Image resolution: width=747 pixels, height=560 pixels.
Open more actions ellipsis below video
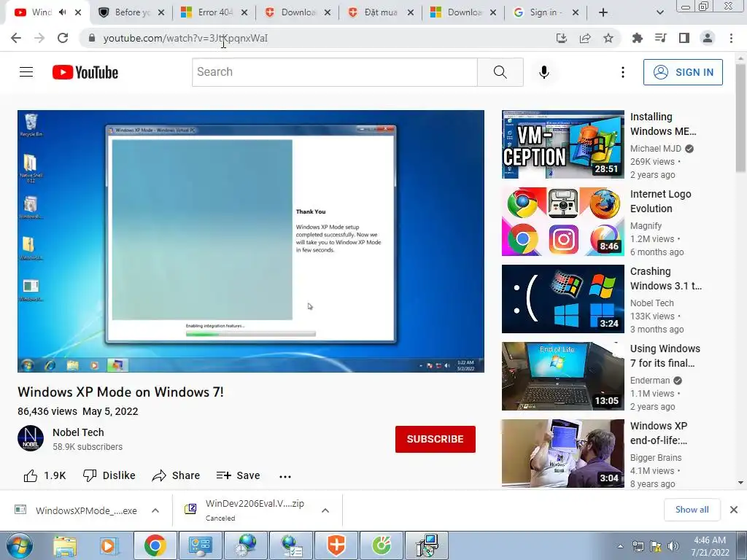[x=285, y=476]
